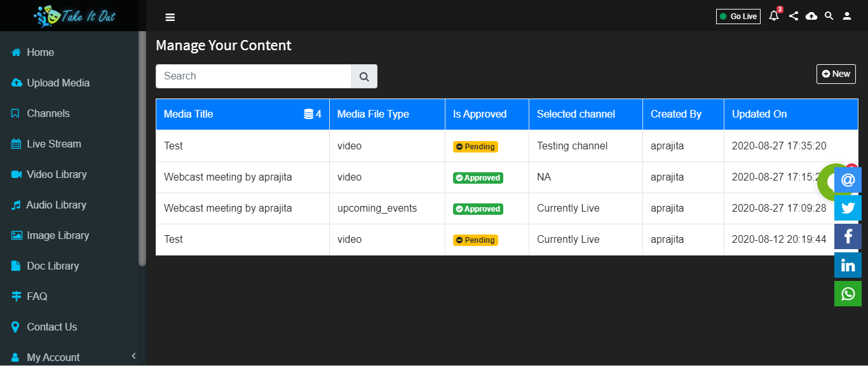
Task: Click the New button
Action: point(836,74)
